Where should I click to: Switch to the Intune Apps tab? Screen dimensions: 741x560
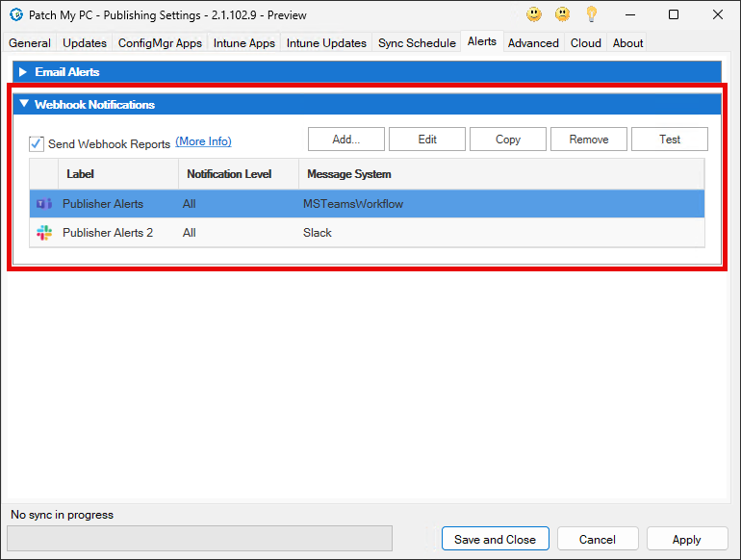click(x=243, y=43)
